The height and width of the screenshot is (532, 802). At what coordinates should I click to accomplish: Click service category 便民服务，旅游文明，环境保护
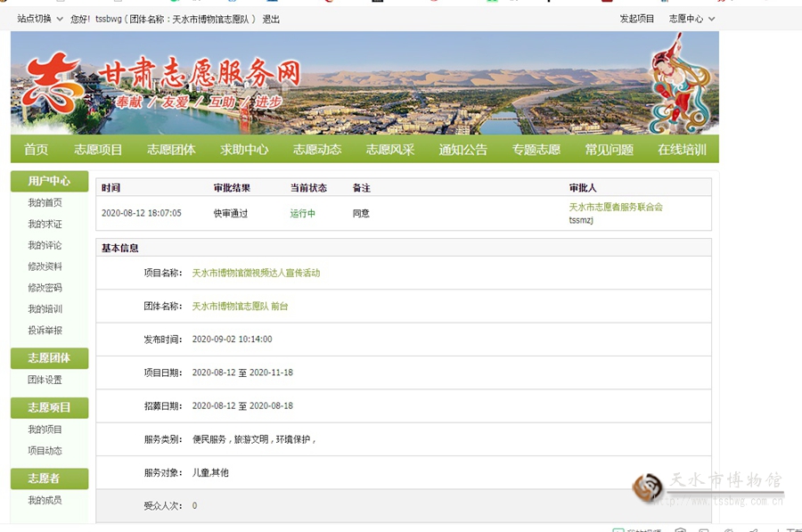(254, 439)
